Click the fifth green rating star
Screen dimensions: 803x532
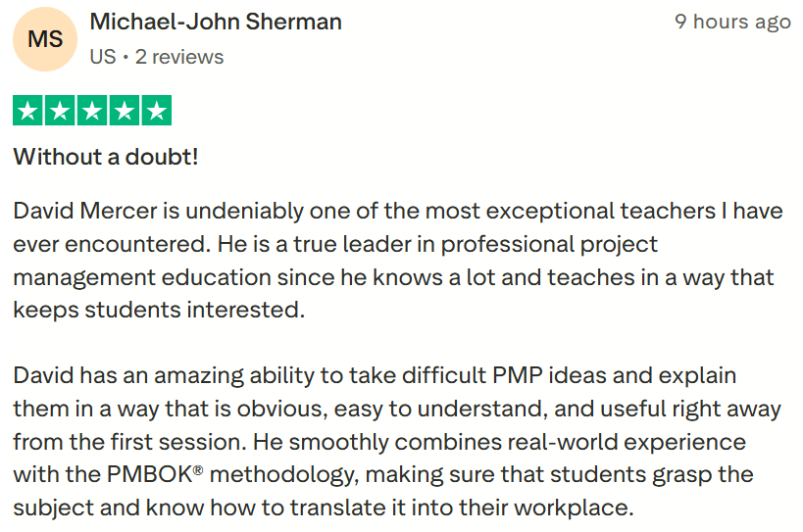point(155,111)
